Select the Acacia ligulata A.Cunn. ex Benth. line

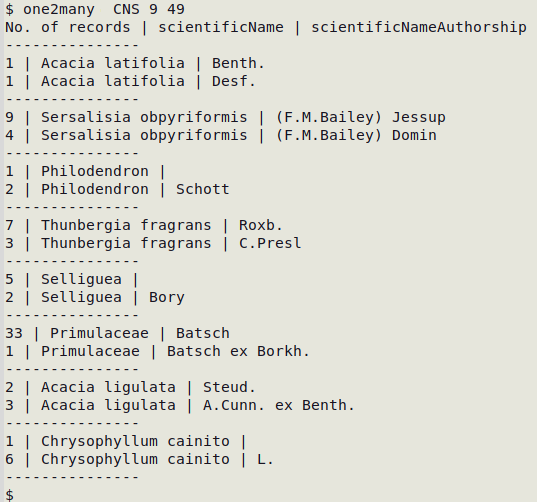pos(180,405)
